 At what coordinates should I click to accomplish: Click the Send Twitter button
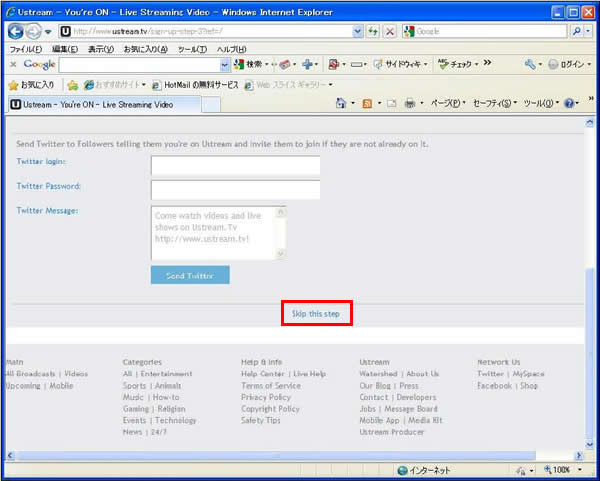[190, 275]
